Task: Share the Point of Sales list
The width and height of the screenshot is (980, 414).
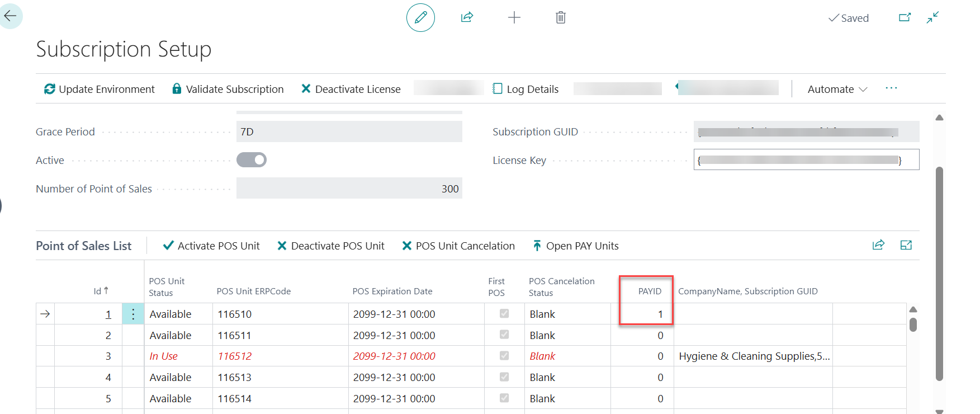Action: (x=878, y=245)
